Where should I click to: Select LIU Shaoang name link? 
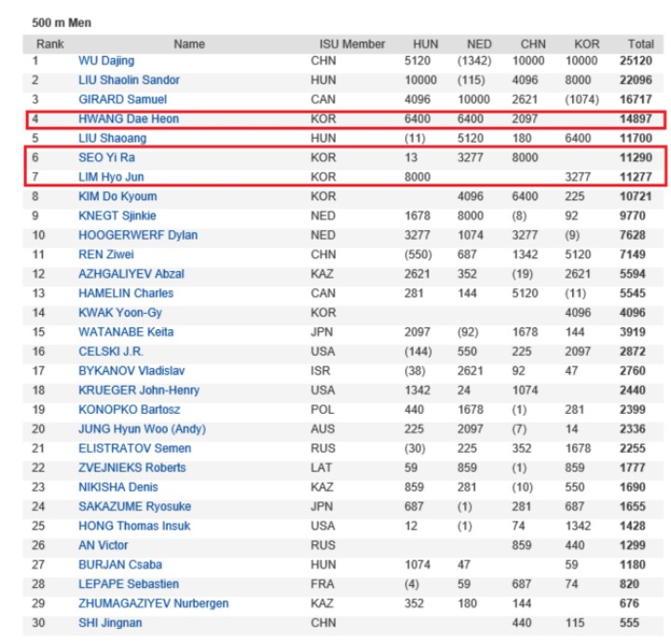[x=112, y=138]
